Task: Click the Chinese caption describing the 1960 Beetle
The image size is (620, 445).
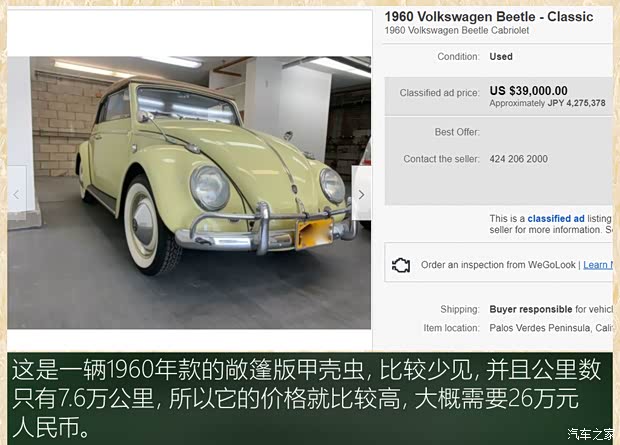Action: point(306,399)
